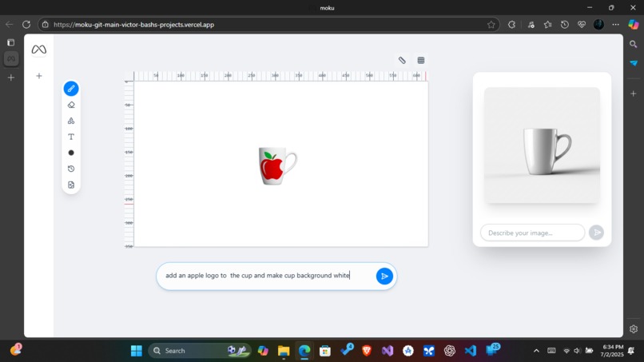Open browser history icon
Viewport: 644px width, 362px height.
click(565, 25)
